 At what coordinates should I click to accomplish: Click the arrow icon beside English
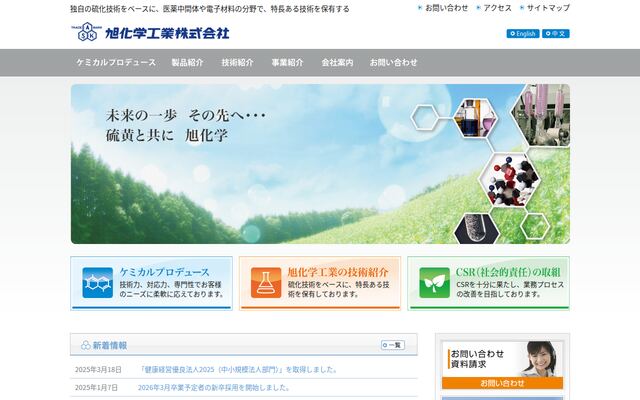pyautogui.click(x=513, y=33)
